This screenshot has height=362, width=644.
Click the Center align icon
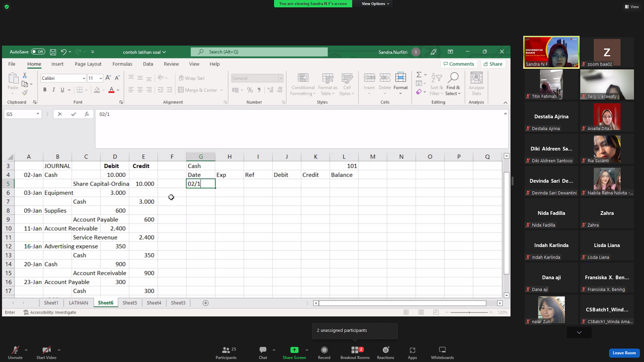[140, 90]
